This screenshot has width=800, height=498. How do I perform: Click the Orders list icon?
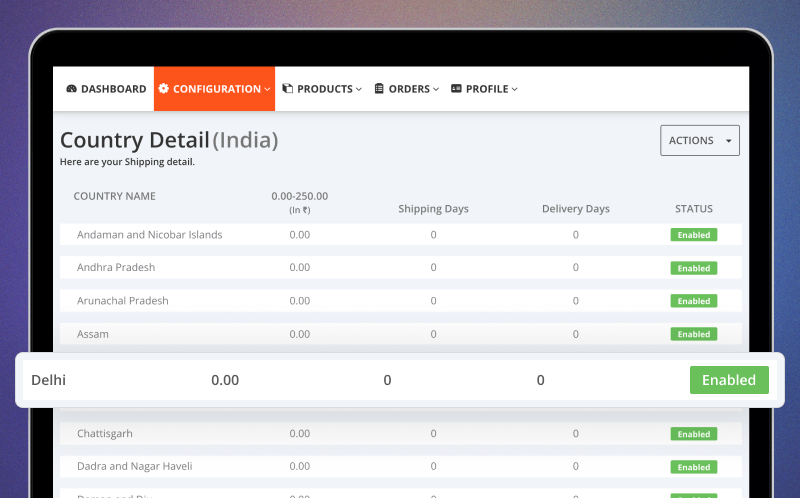point(379,88)
